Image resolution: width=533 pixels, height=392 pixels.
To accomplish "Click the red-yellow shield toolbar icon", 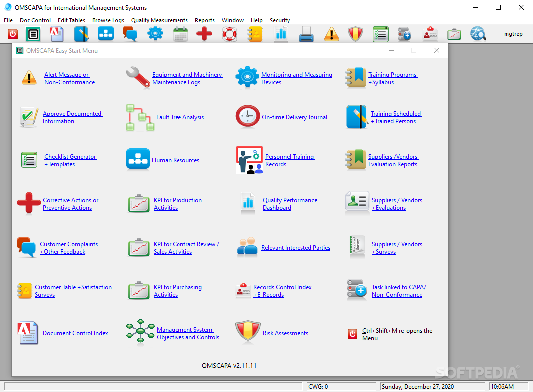I will [x=355, y=34].
